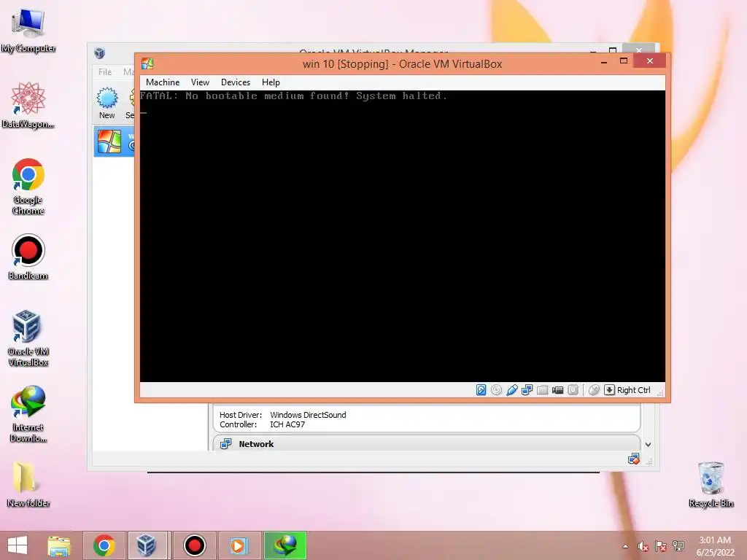Maximize the win 10 VM window
747x560 pixels.
(x=624, y=61)
